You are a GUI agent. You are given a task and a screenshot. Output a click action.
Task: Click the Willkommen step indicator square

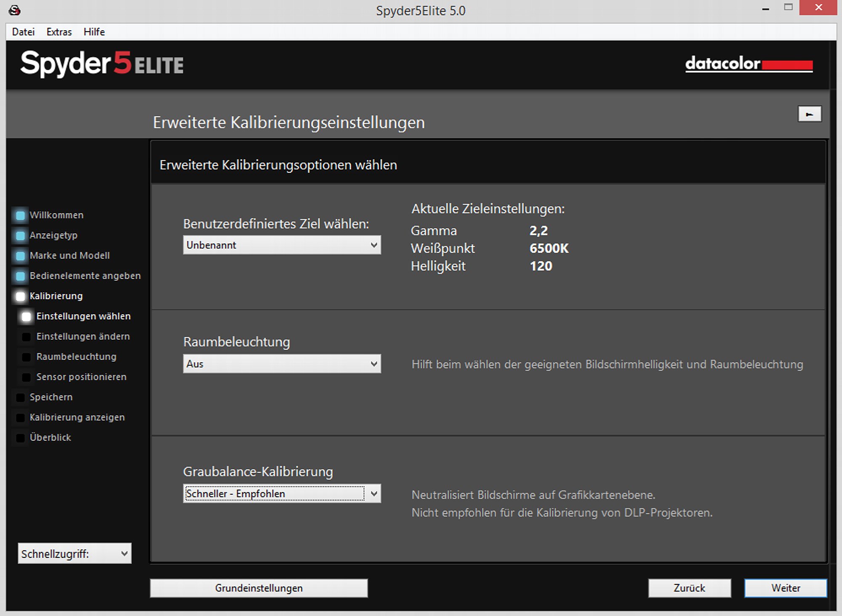(20, 215)
